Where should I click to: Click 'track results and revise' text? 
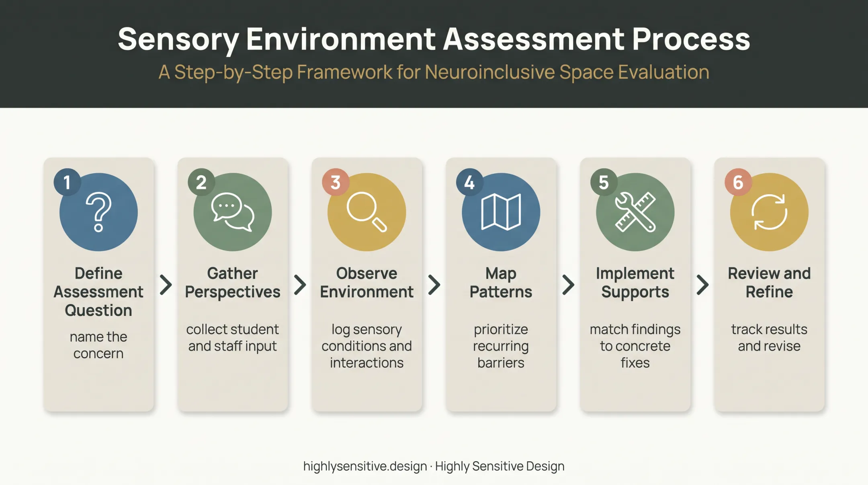[769, 338]
